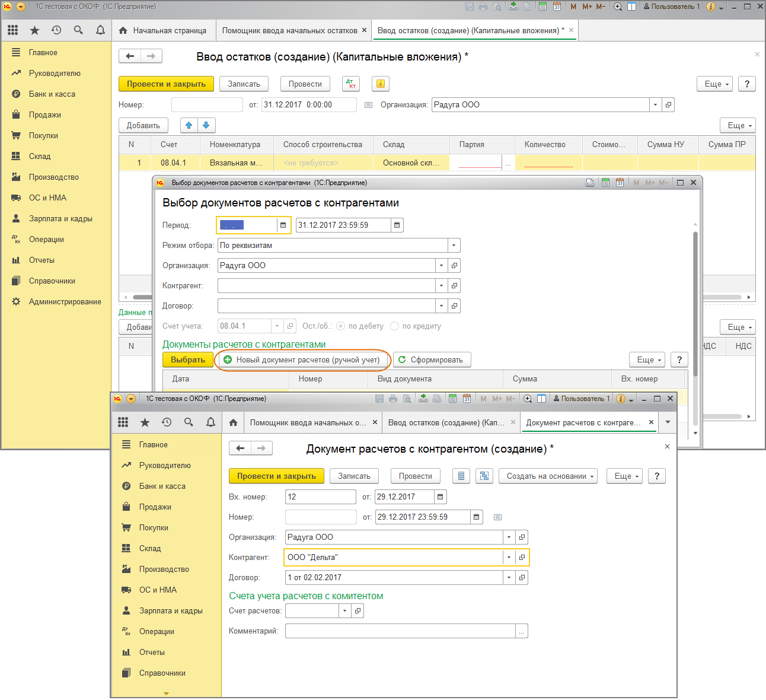Click the Комментарий input field

pos(400,631)
